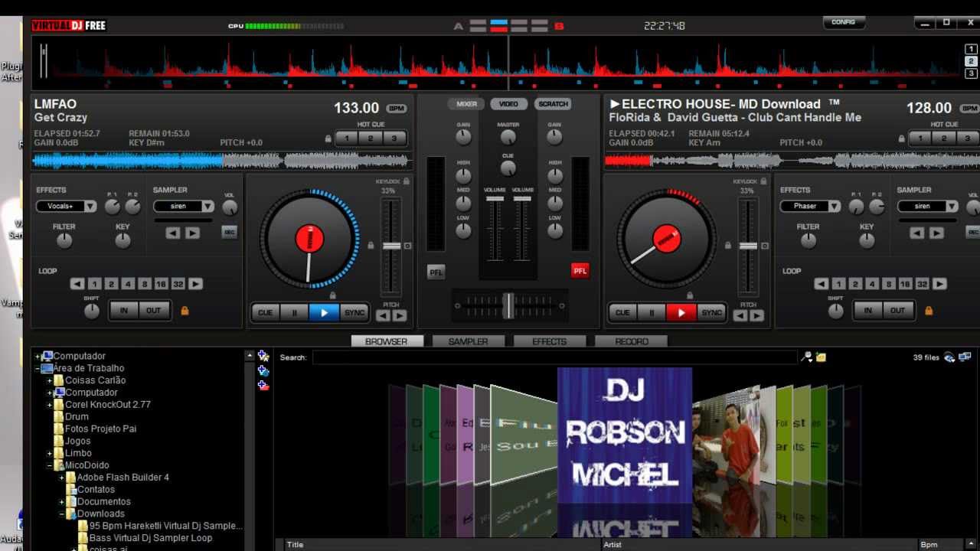The image size is (980, 551).
Task: Click the add filter folder icon
Action: 263,385
